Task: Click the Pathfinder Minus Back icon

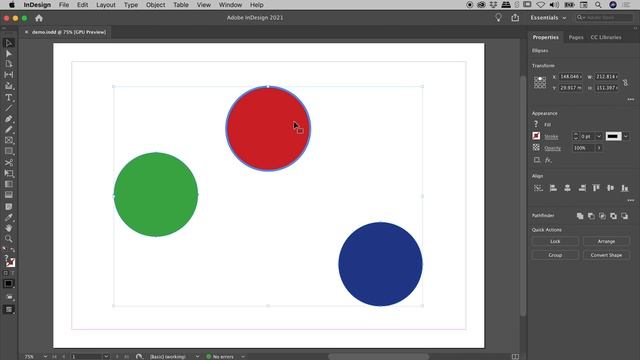Action: click(x=624, y=216)
